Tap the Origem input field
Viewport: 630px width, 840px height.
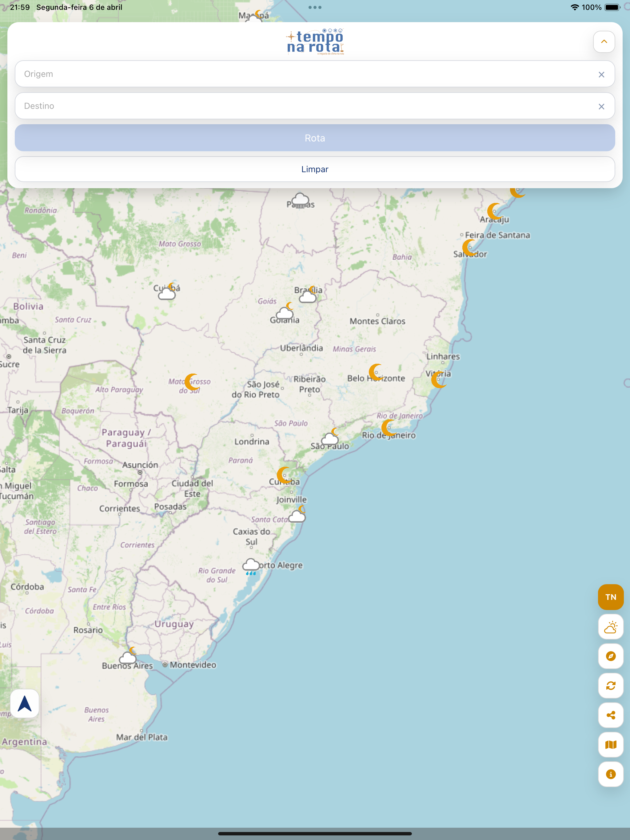(x=315, y=74)
